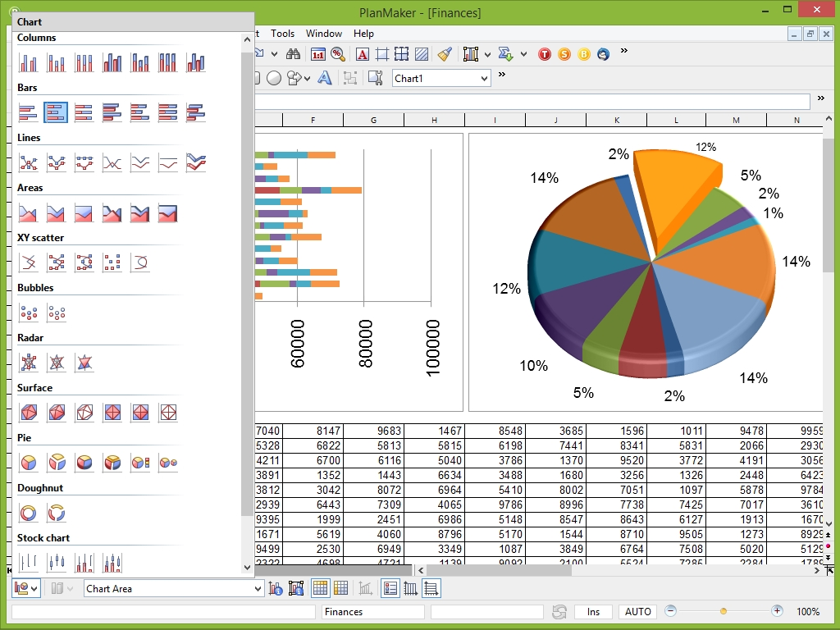Click the shading hatched pattern icon
This screenshot has width=840, height=630.
pos(422,54)
